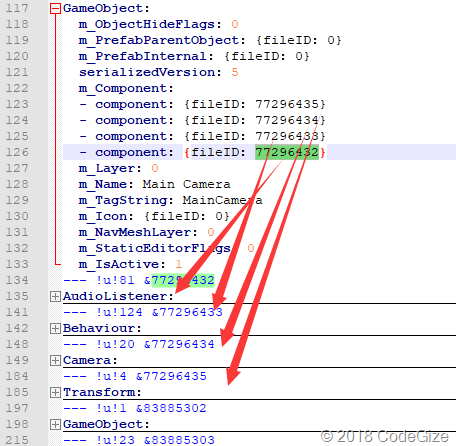Click the 'm_NavMeshLayer: 0' line
This screenshot has width=456, height=446.
[x=146, y=232]
